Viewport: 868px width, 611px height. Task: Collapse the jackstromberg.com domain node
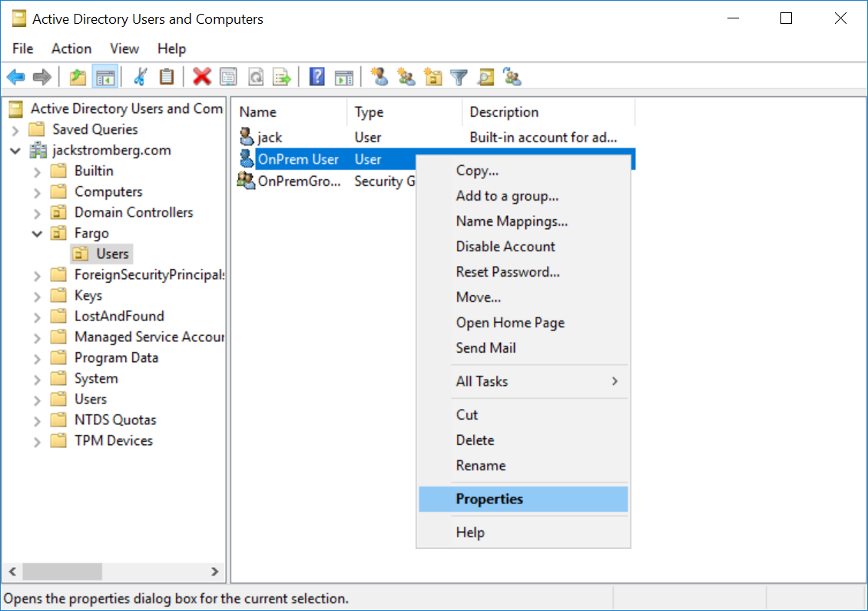click(15, 151)
